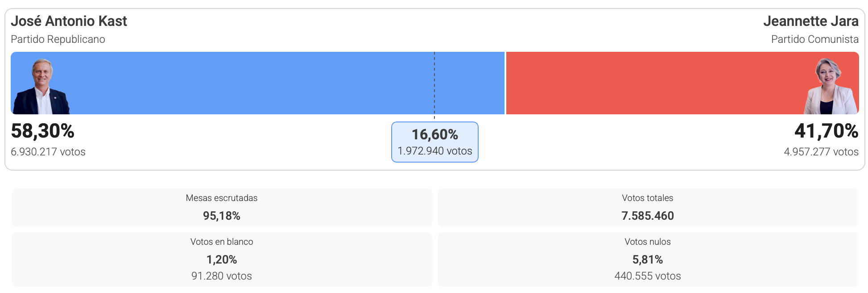The image size is (868, 293).
Task: Select the Votos nulos label
Action: coord(648,242)
